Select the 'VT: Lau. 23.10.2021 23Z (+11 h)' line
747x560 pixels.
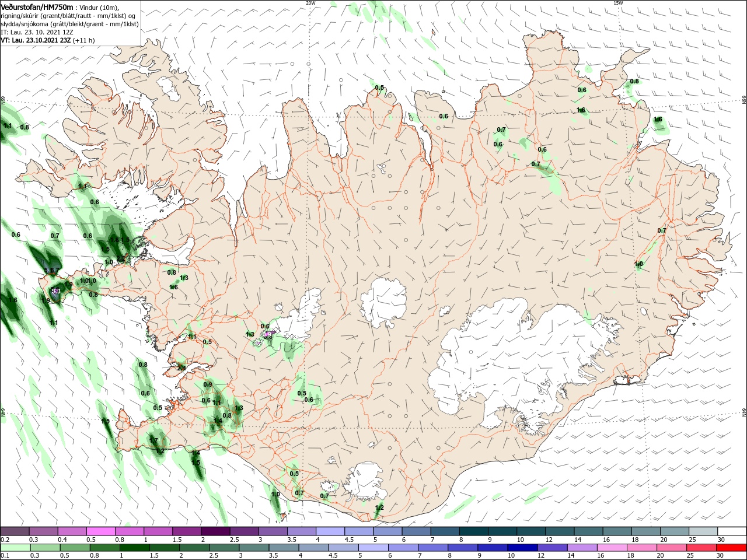pyautogui.click(x=48, y=40)
